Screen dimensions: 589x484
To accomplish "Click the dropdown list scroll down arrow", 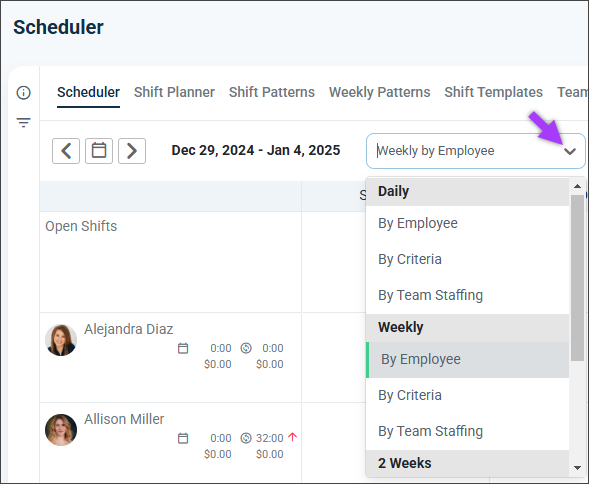I will click(577, 468).
